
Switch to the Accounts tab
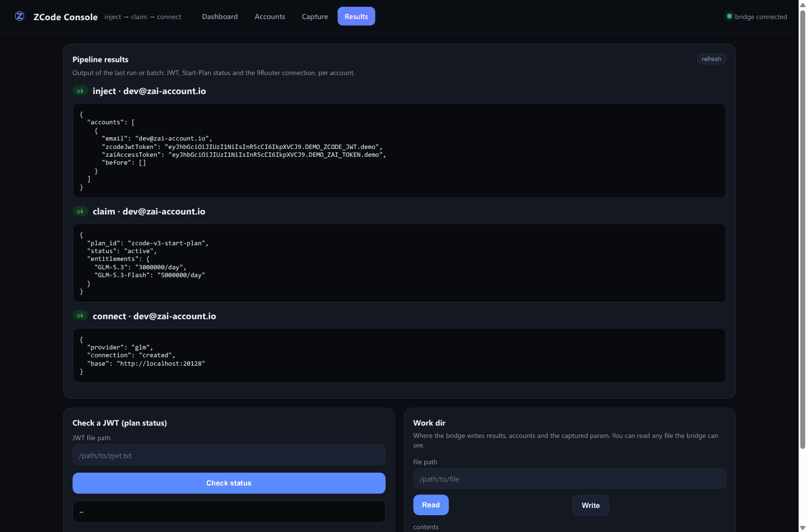tap(270, 16)
